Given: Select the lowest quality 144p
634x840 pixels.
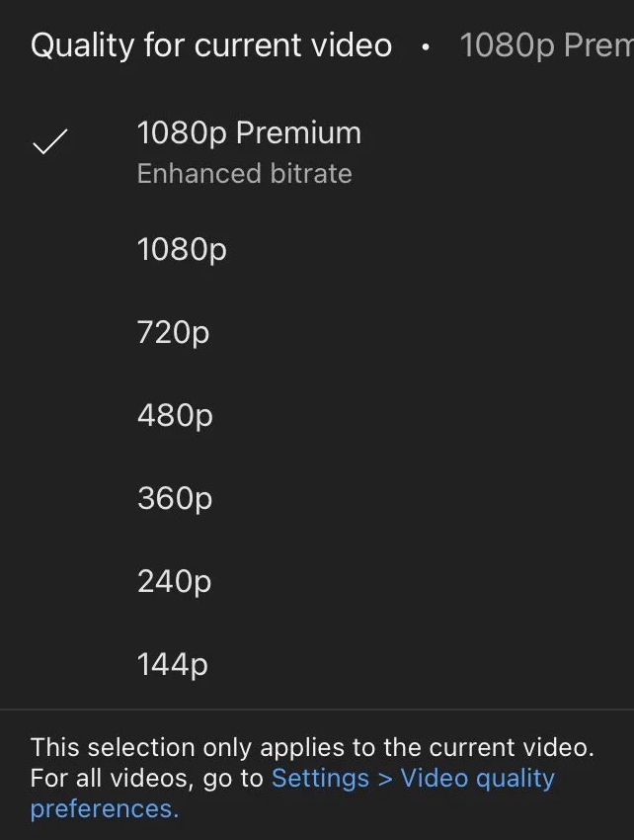Looking at the screenshot, I should pos(172,664).
